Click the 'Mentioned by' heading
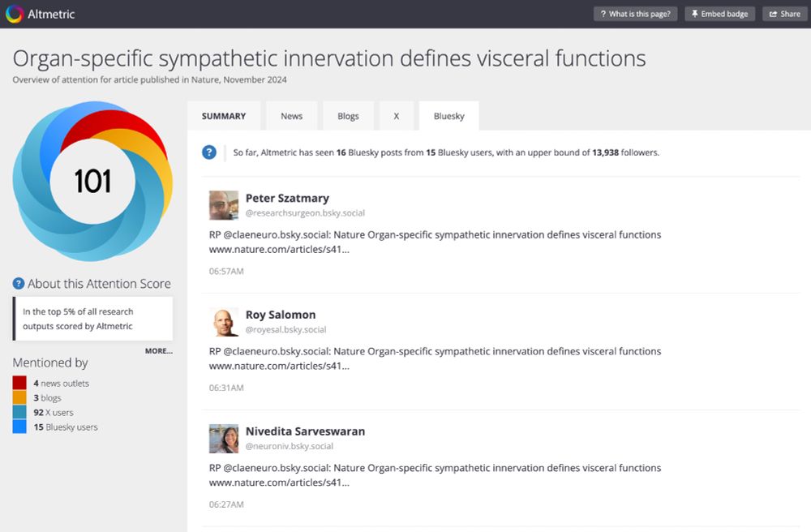The width and height of the screenshot is (811, 532). tap(50, 363)
